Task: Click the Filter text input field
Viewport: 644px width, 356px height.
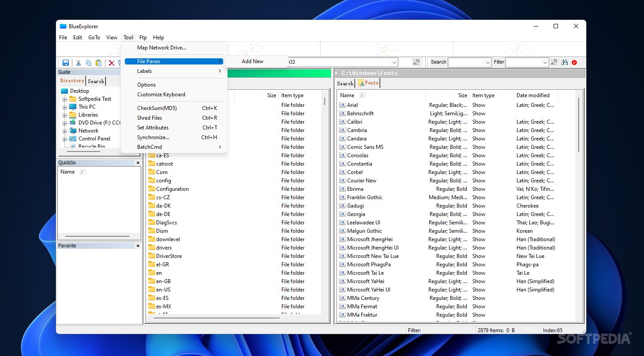Action: [x=523, y=62]
